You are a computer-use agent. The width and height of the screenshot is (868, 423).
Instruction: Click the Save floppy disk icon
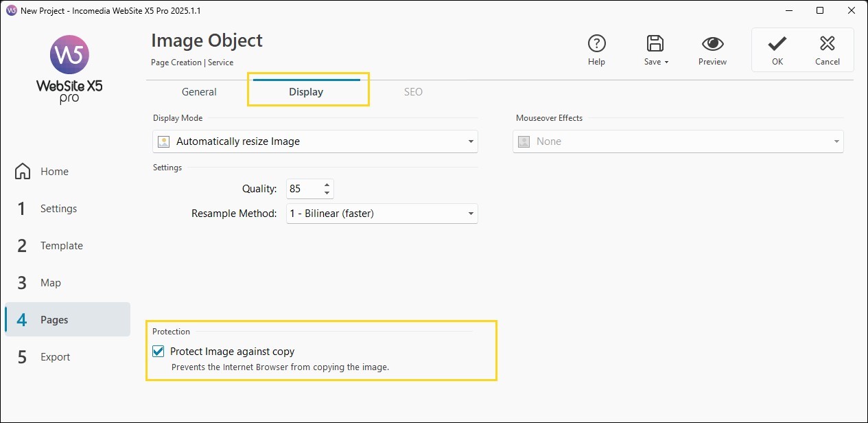pos(655,44)
